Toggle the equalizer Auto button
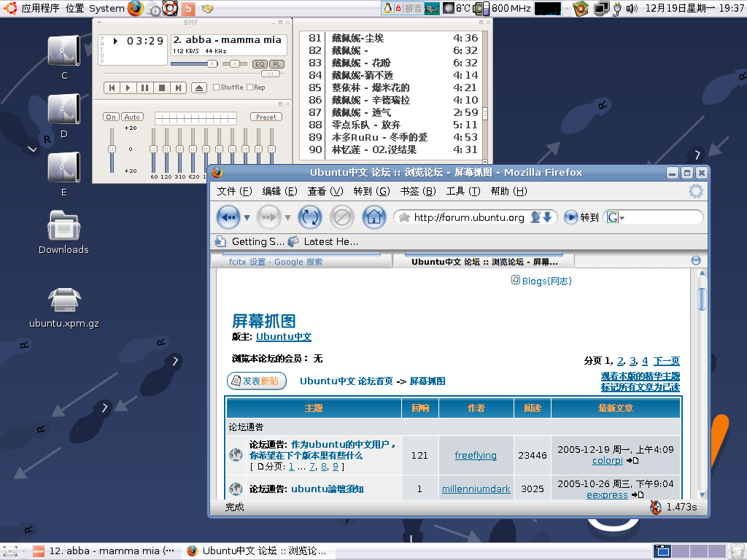The height and width of the screenshot is (560, 747). (x=132, y=117)
